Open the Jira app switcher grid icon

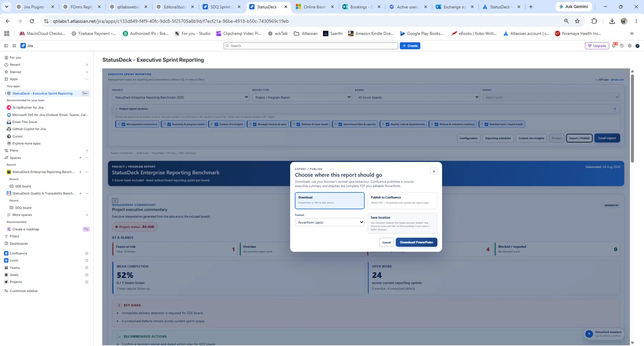pos(14,46)
